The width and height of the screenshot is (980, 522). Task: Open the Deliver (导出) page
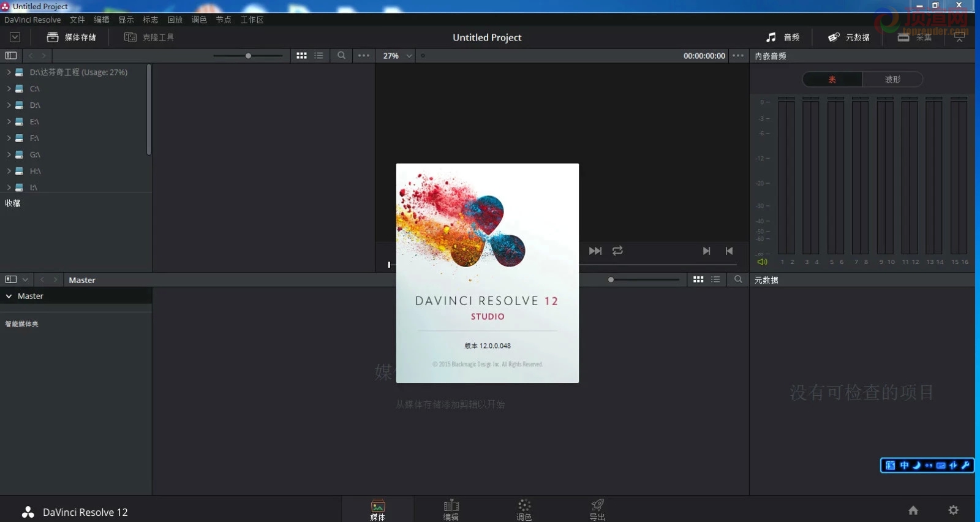click(597, 510)
